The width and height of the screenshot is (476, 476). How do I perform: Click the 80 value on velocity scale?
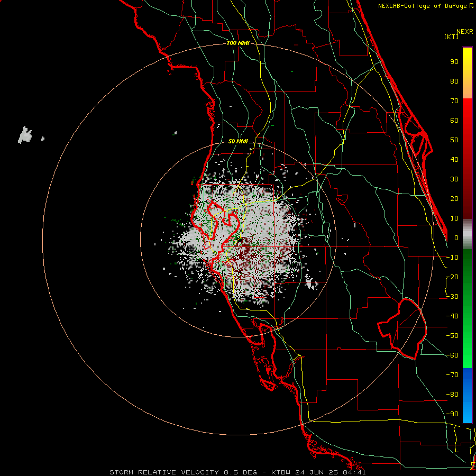454,81
